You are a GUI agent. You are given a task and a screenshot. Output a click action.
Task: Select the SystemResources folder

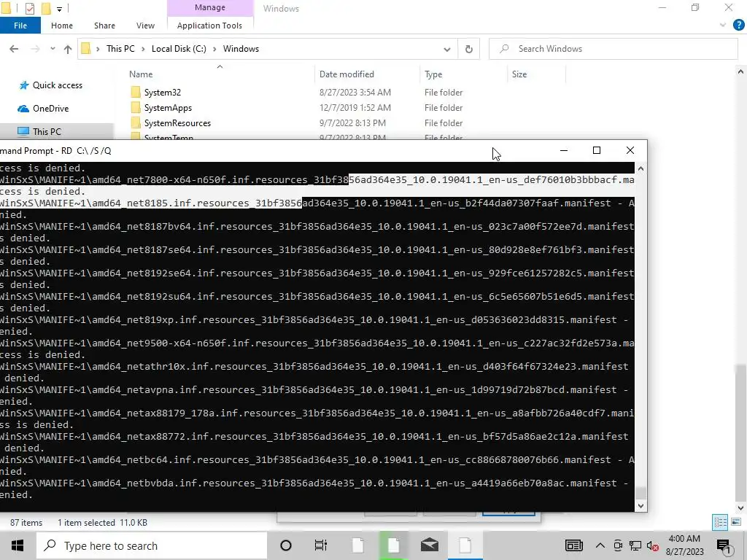(x=178, y=122)
